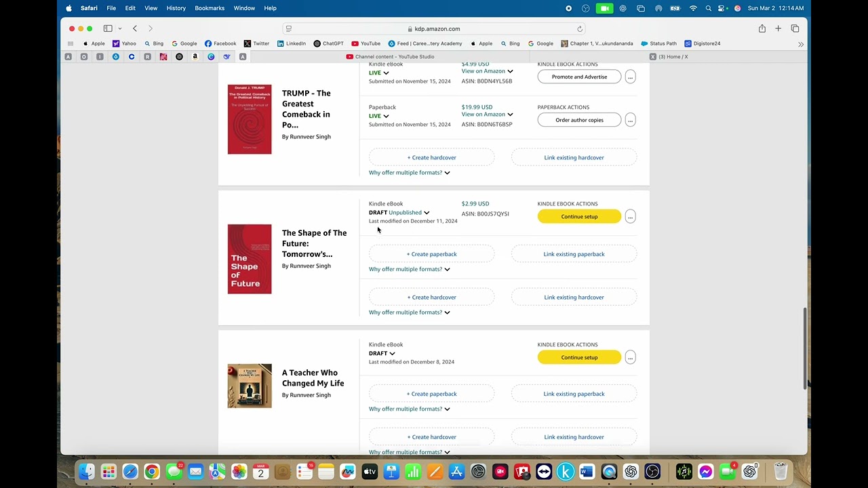This screenshot has width=868, height=488.
Task: Click the kdp.amazon.com address bar
Action: pos(434,28)
